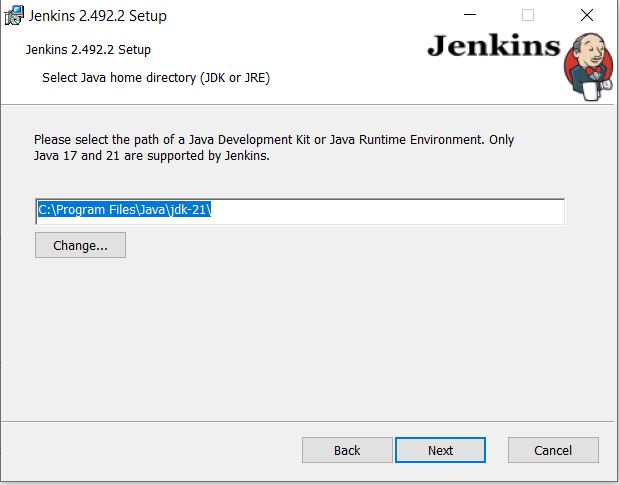Click the highlighted jdk-21 path text
Image resolution: width=620 pixels, height=485 pixels.
click(125, 211)
